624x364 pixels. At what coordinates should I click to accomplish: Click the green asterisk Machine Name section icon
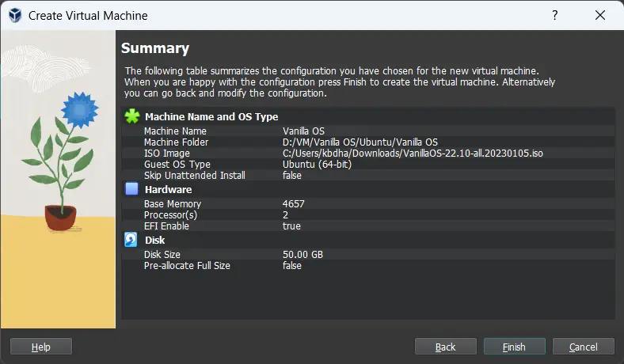tap(132, 116)
